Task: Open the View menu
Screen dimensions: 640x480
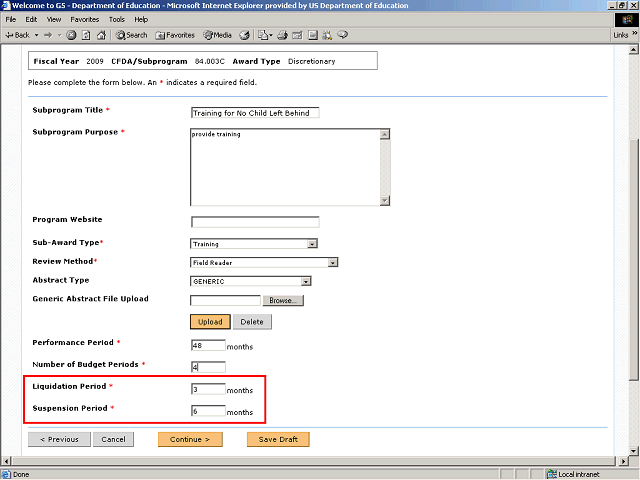Action: tap(53, 19)
